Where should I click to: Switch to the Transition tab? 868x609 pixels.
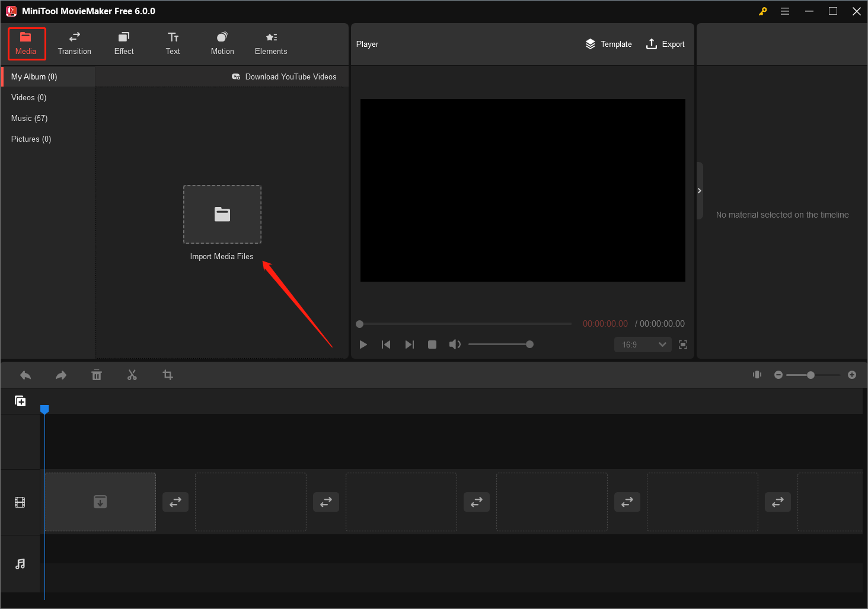[75, 44]
